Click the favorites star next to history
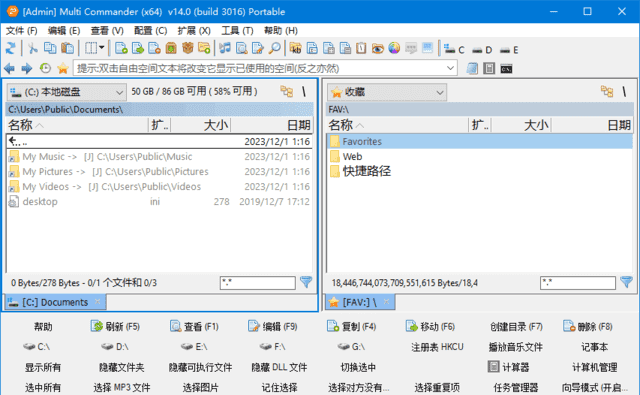Screen dimensions: 640x395 [x=63, y=68]
